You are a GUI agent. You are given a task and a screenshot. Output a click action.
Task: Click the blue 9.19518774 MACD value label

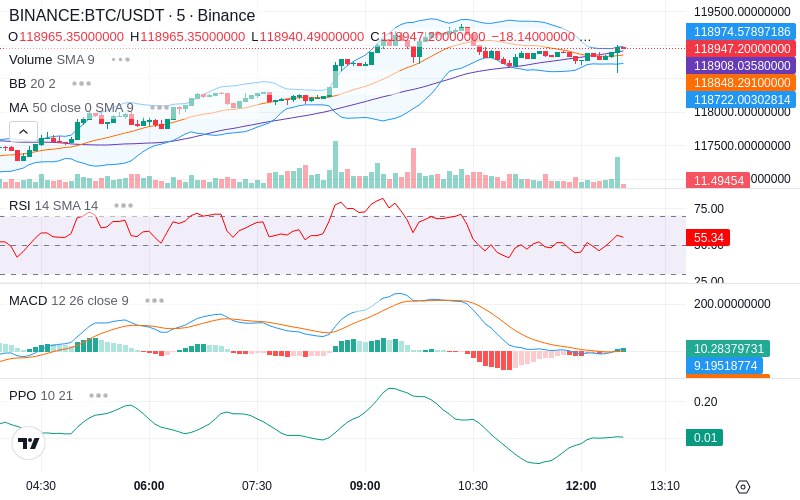pos(724,365)
